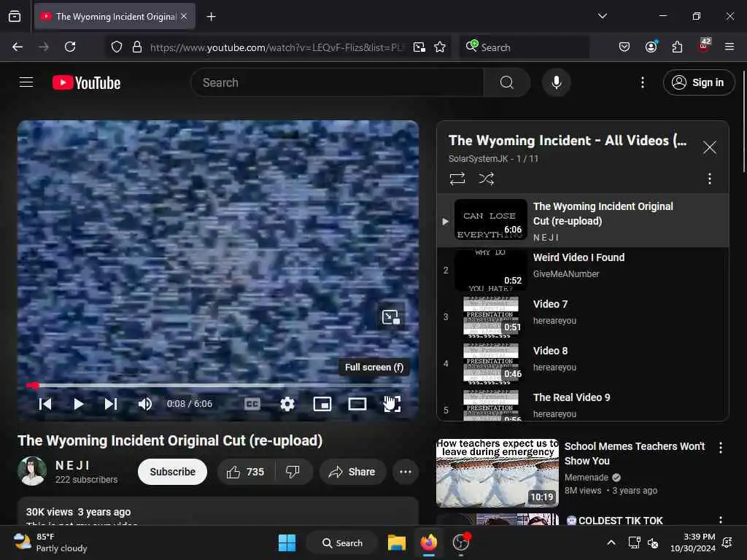Screen dimensions: 747x560
Task: List all tabs dropdown arrow
Action: (x=603, y=16)
